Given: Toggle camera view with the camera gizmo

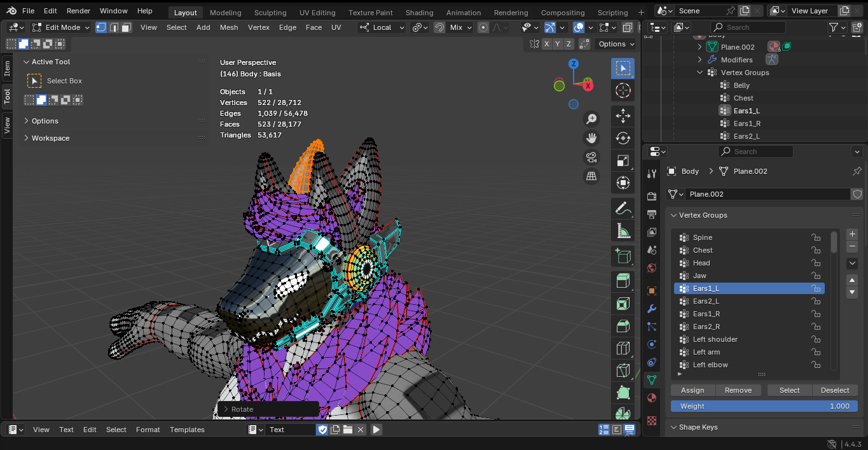Looking at the screenshot, I should pos(591,157).
